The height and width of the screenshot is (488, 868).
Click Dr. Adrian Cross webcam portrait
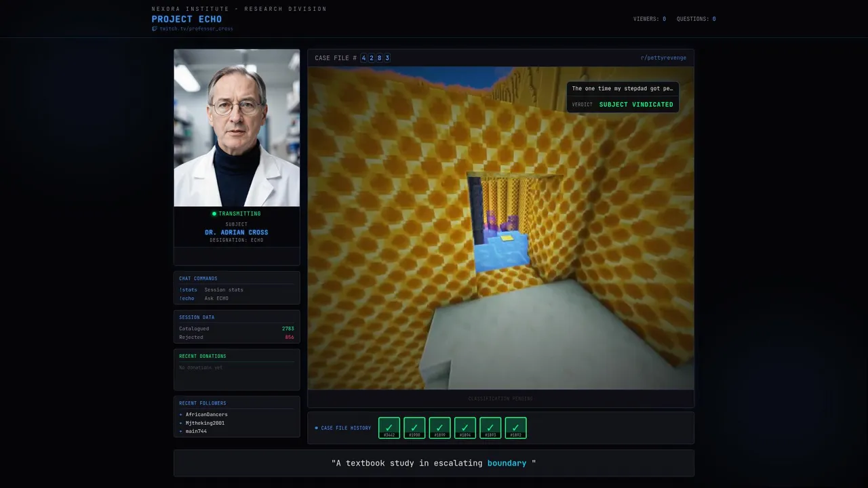click(237, 127)
